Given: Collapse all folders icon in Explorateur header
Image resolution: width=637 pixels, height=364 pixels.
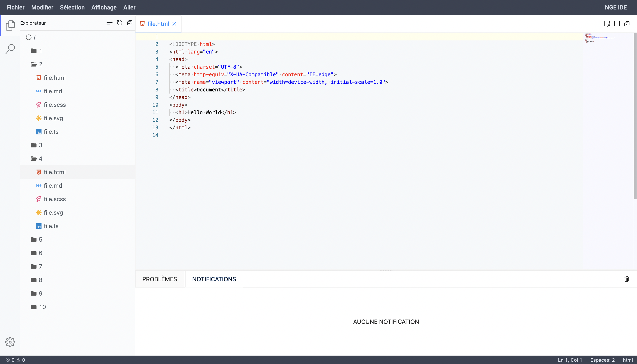Looking at the screenshot, I should pos(109,23).
